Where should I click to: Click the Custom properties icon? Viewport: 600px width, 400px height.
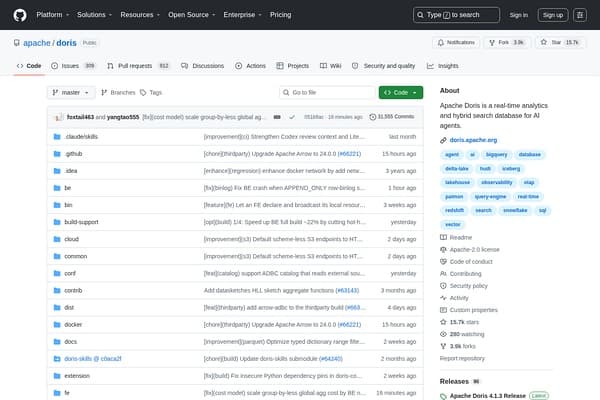pyautogui.click(x=443, y=310)
